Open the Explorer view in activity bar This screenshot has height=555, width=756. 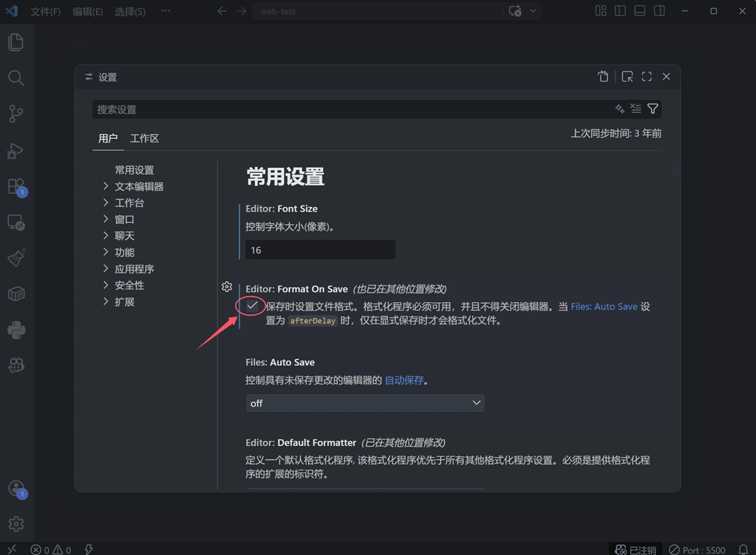[16, 42]
